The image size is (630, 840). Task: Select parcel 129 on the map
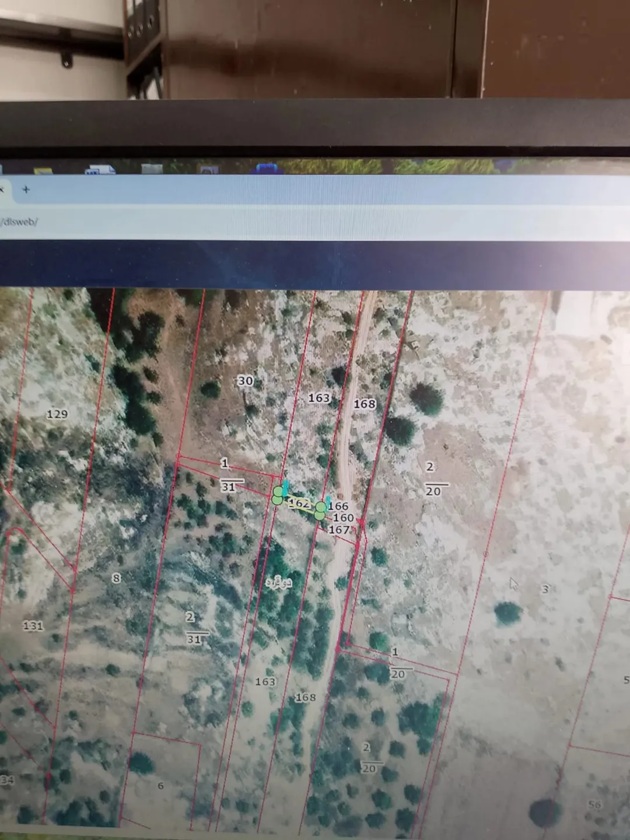pyautogui.click(x=57, y=414)
